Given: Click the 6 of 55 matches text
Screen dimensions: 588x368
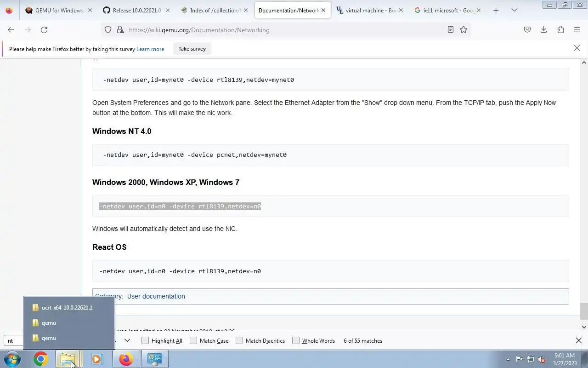Looking at the screenshot, I should click(x=363, y=341).
